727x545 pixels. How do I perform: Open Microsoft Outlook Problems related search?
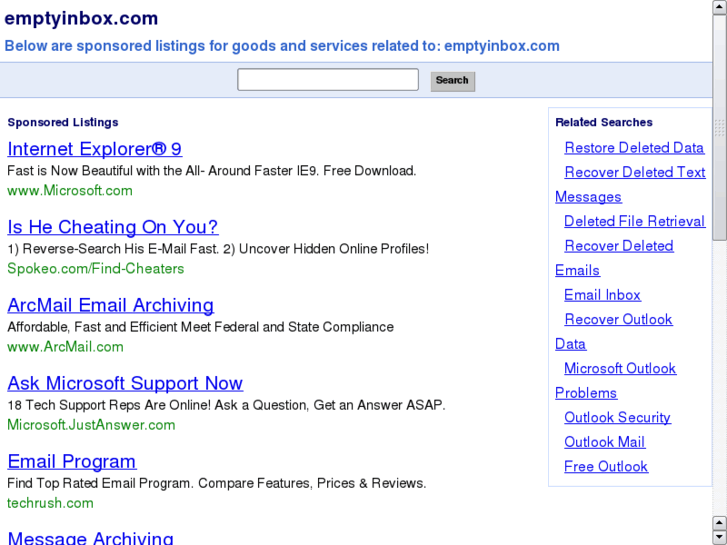click(620, 369)
